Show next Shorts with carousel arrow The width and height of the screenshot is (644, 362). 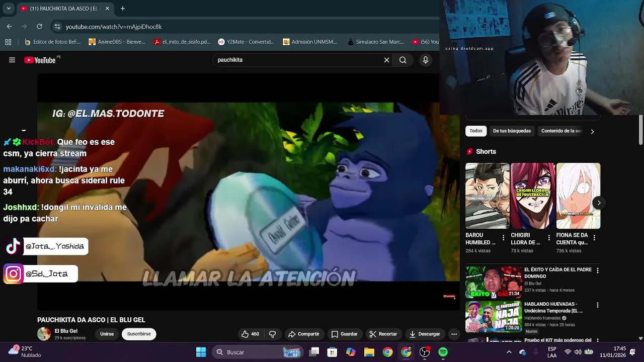[599, 203]
